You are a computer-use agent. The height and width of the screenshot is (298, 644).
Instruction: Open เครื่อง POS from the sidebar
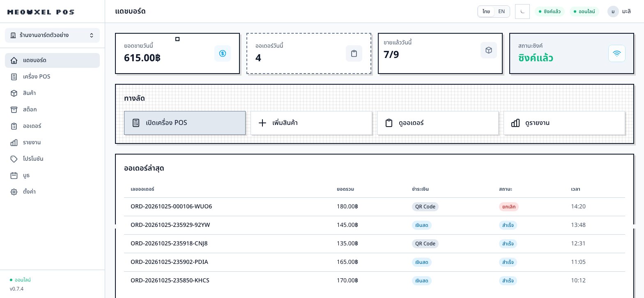tap(52, 77)
